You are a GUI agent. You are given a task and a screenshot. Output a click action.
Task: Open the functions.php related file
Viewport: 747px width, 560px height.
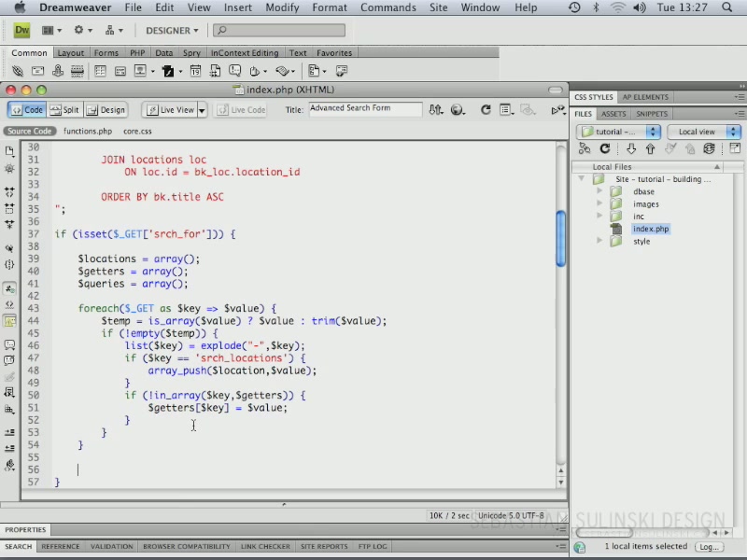[x=88, y=132]
